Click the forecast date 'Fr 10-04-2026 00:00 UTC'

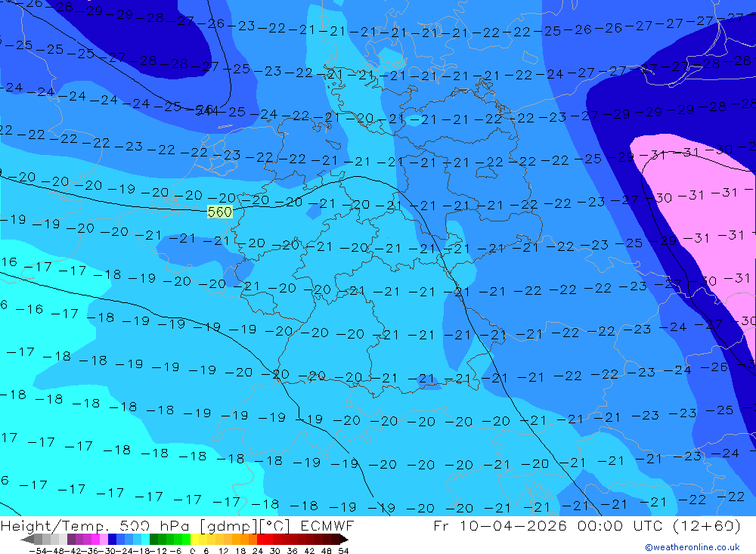pyautogui.click(x=547, y=525)
